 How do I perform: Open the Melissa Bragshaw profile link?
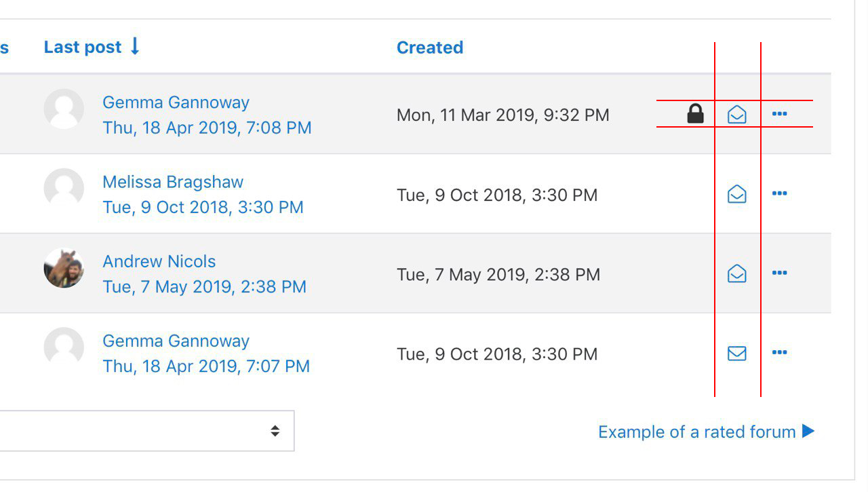173,182
